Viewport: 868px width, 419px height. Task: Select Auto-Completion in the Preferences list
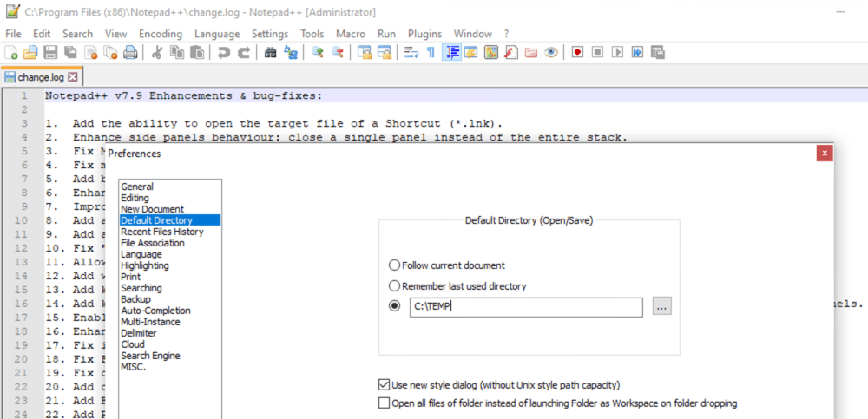(156, 311)
